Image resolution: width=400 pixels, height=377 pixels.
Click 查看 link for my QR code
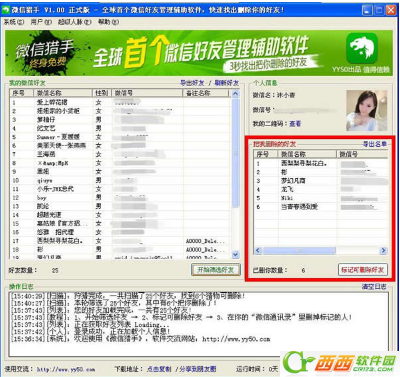click(x=295, y=124)
